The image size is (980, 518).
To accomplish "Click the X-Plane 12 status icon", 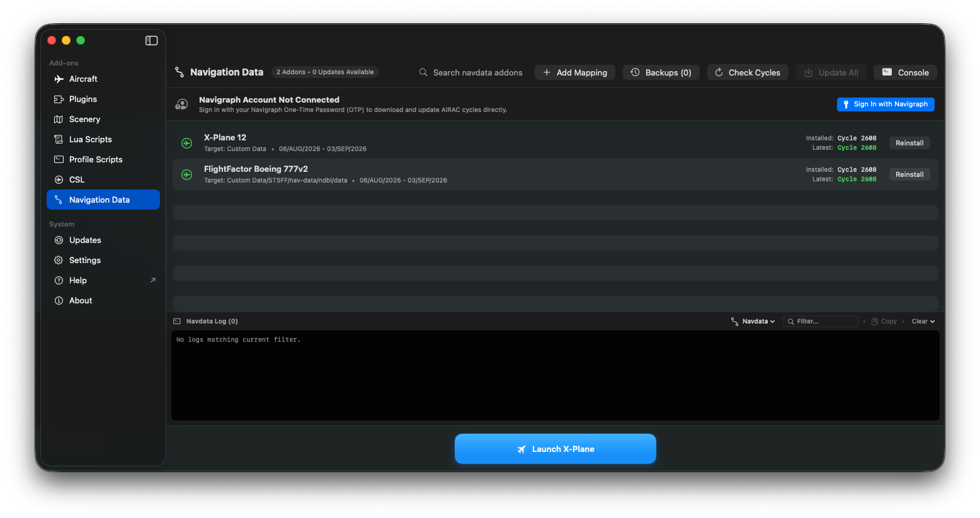I will pyautogui.click(x=187, y=143).
